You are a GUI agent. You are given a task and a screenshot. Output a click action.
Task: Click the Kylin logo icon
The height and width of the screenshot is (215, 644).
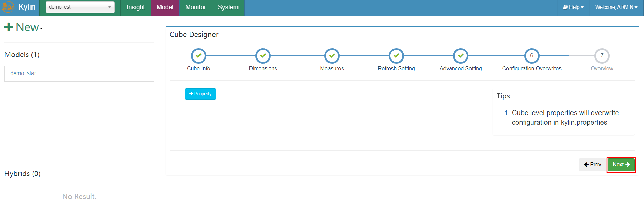(9, 7)
